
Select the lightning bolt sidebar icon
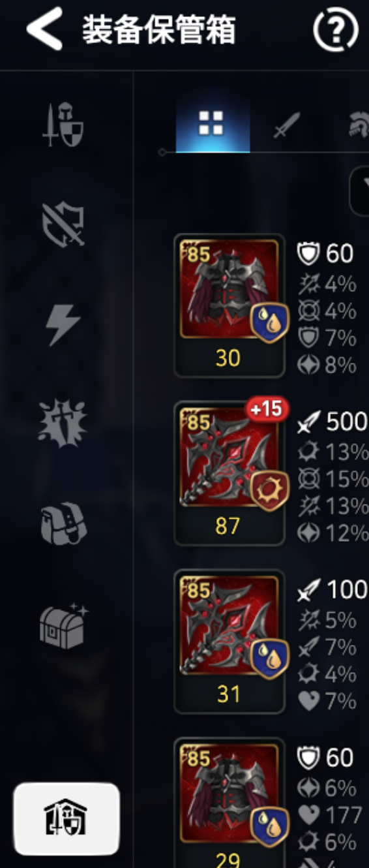[63, 324]
